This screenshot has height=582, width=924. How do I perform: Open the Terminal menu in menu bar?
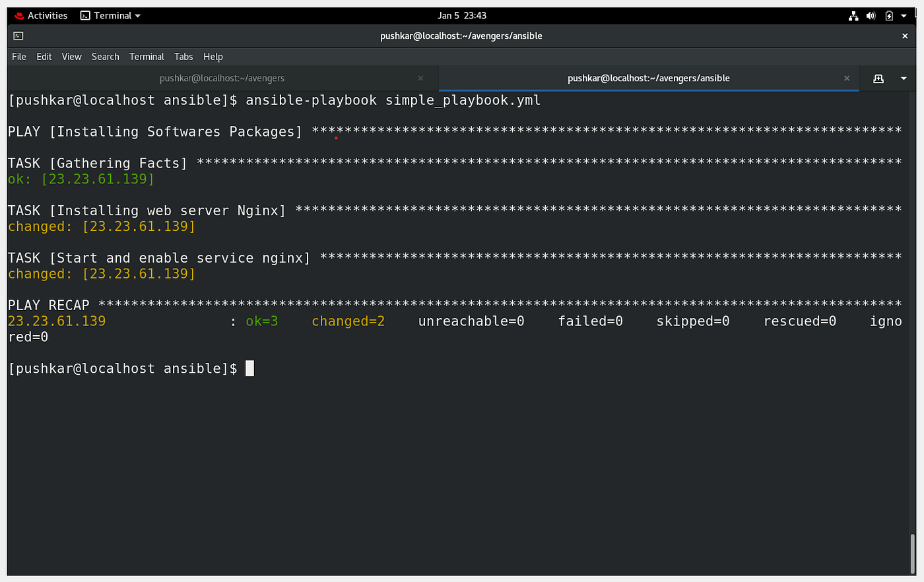tap(147, 57)
